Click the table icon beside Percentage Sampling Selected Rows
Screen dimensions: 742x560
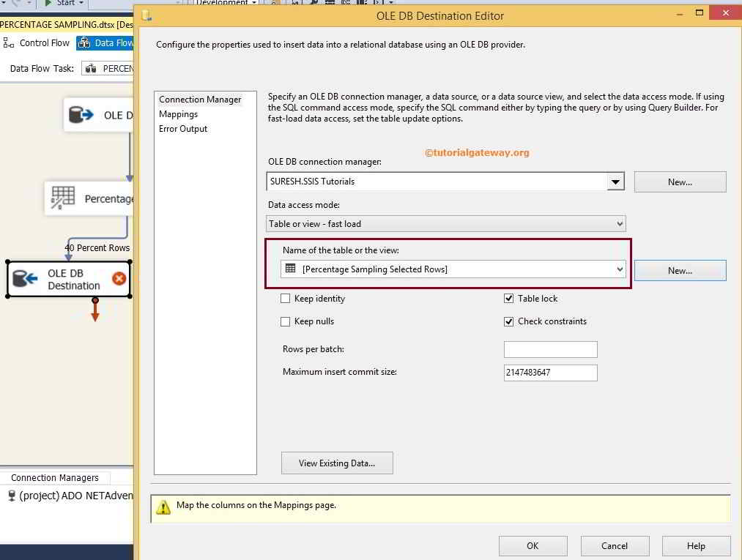tap(292, 269)
